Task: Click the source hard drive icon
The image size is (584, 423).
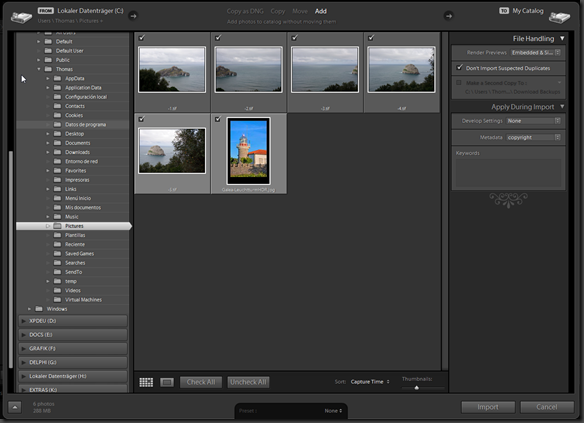Action: tap(21, 17)
